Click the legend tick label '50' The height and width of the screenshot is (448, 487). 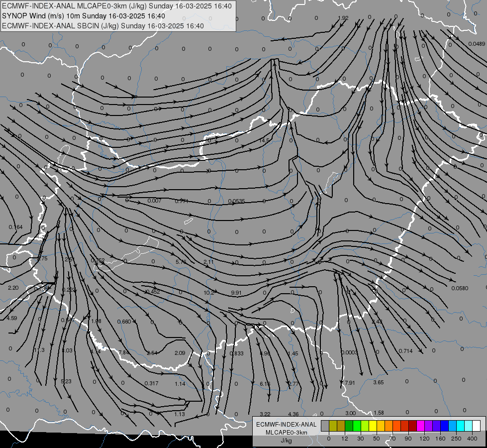(x=377, y=439)
